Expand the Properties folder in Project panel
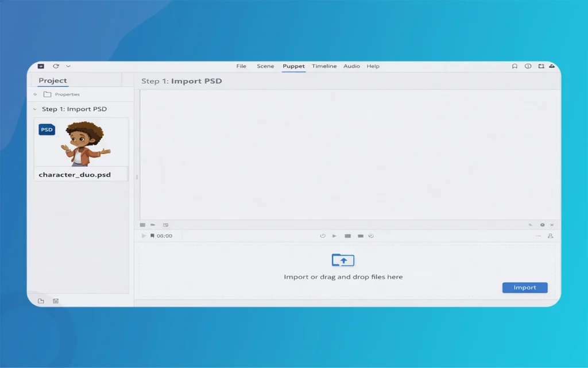The height and width of the screenshot is (368, 588). 35,94
